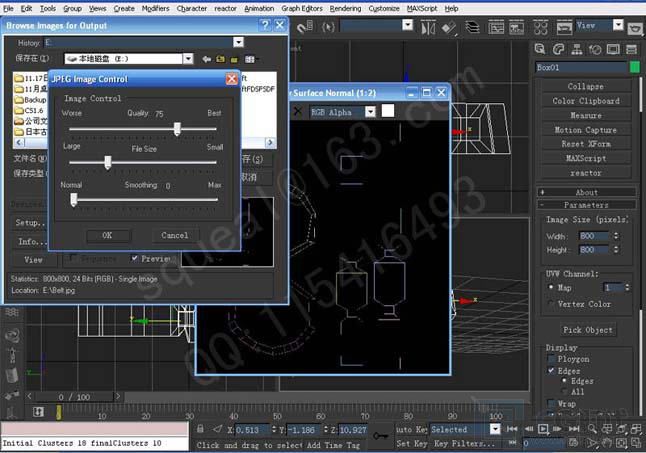Open the MAXScript menu
646x453 pixels.
[422, 8]
